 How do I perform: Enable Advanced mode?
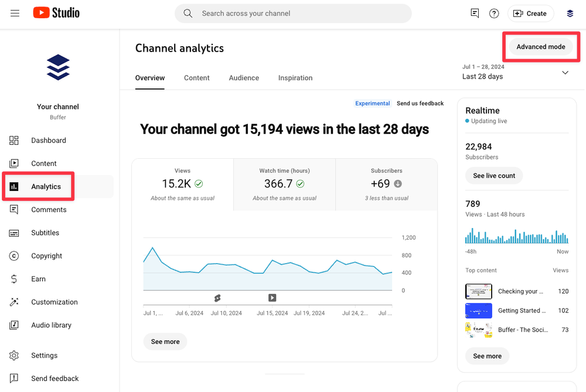(x=540, y=46)
